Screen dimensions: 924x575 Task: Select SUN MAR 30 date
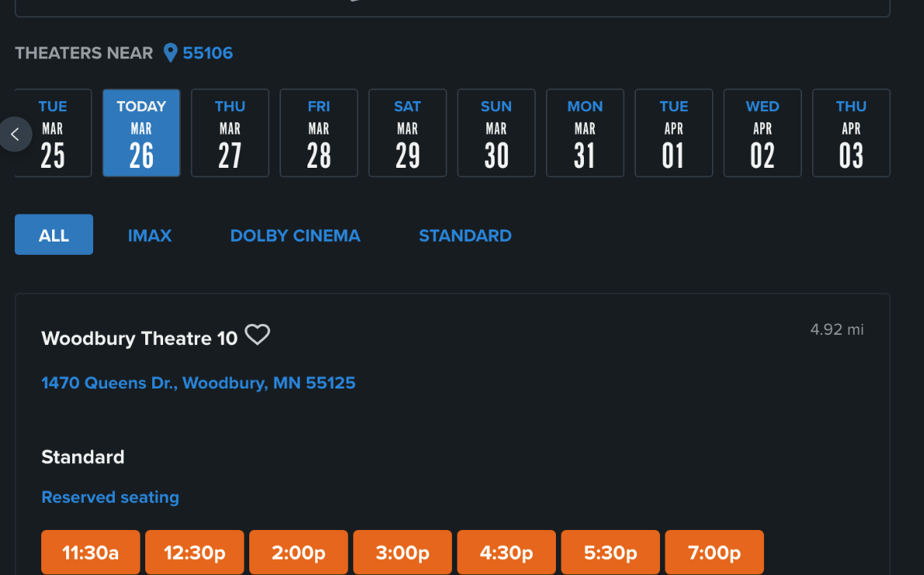[x=495, y=132]
